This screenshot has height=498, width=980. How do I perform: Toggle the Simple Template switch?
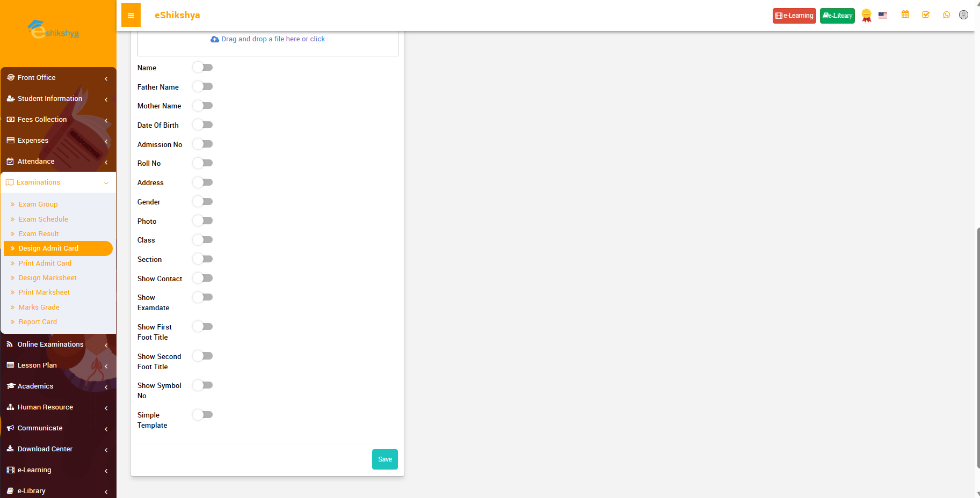[203, 415]
